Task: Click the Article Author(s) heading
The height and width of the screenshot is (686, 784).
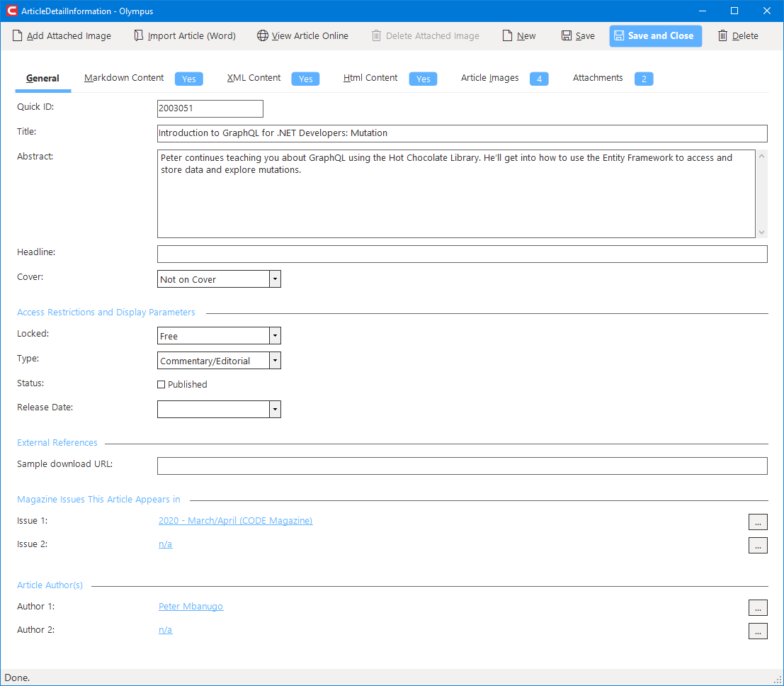Action: coord(50,585)
